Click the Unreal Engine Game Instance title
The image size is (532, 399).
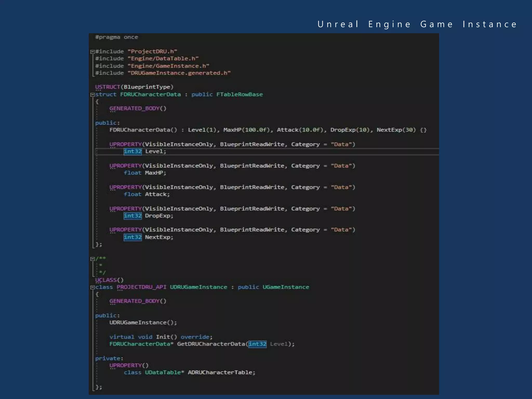(x=417, y=24)
